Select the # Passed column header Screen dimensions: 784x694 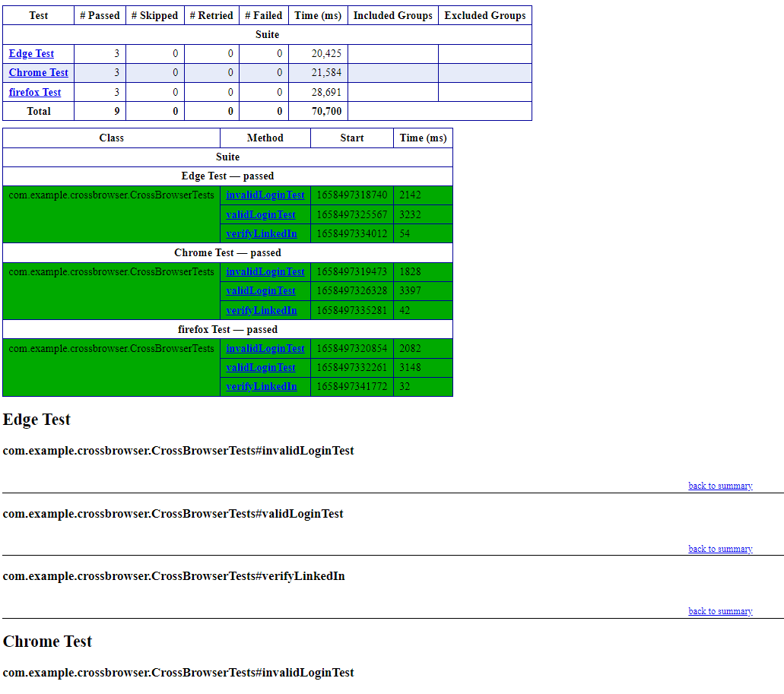(99, 14)
